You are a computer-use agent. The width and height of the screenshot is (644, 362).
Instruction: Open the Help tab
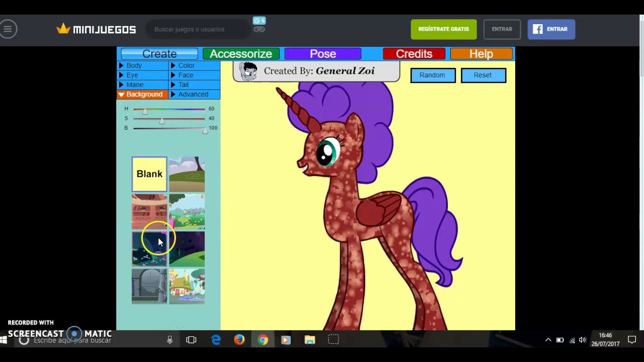point(481,54)
